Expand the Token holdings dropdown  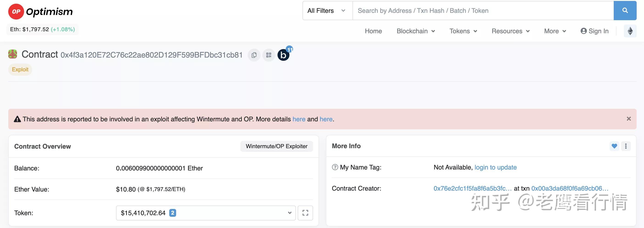206,213
